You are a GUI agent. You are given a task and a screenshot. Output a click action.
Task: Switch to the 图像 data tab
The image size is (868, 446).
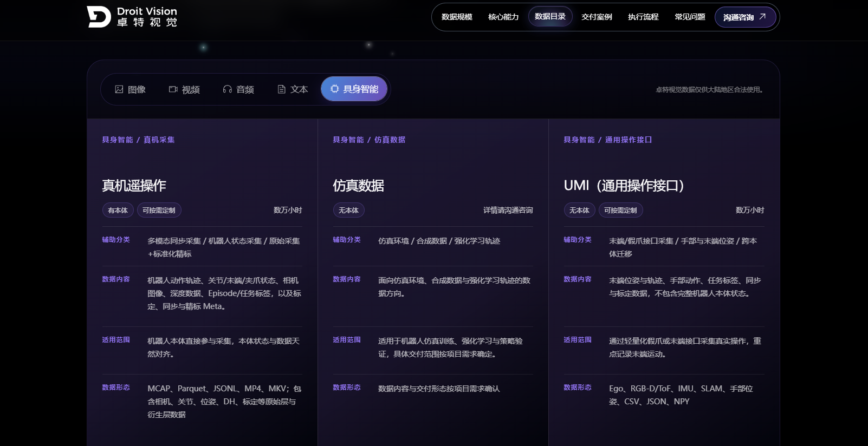coord(131,89)
